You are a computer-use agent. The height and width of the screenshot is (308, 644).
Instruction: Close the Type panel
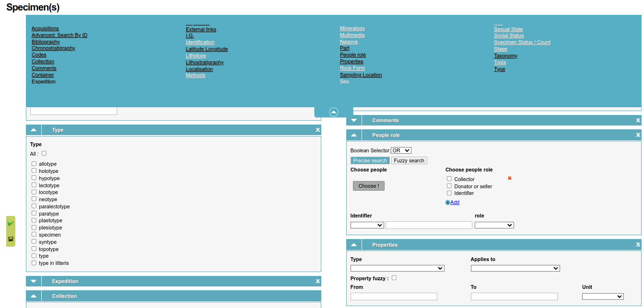[x=317, y=129]
